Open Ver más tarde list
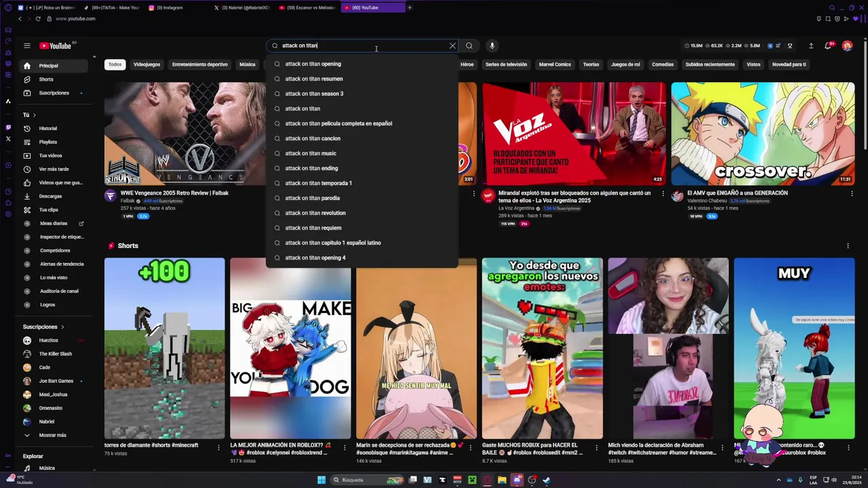This screenshot has width=868, height=488. pos(54,169)
